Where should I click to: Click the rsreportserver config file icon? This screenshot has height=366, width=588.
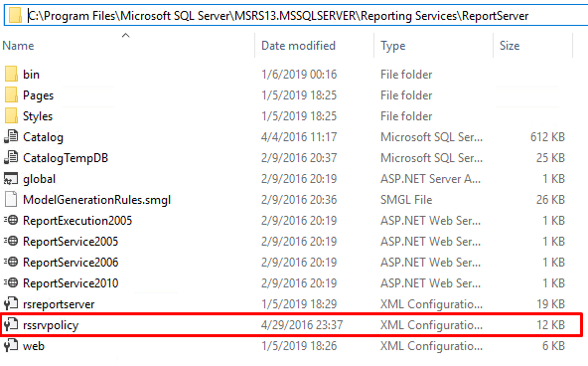point(11,303)
